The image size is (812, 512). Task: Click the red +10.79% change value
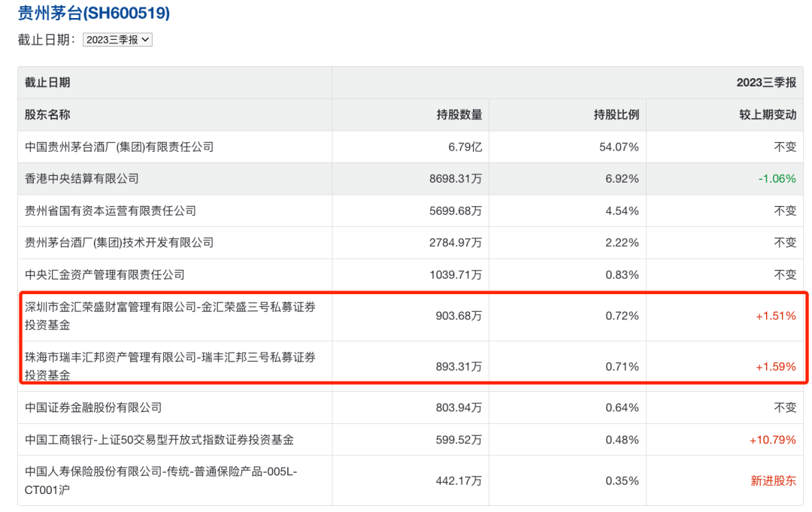773,440
